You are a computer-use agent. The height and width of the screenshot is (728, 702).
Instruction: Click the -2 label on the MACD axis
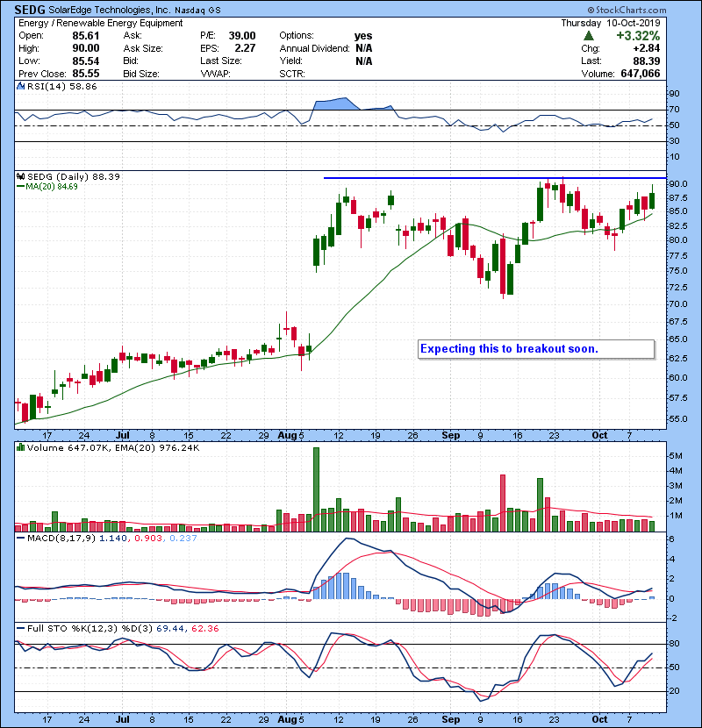672,618
